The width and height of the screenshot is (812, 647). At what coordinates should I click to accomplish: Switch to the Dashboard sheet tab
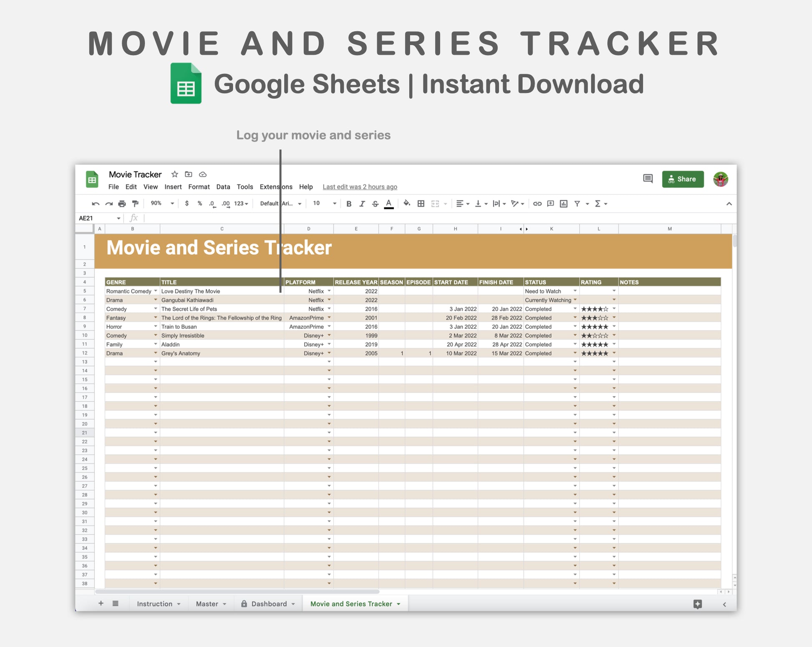269,604
